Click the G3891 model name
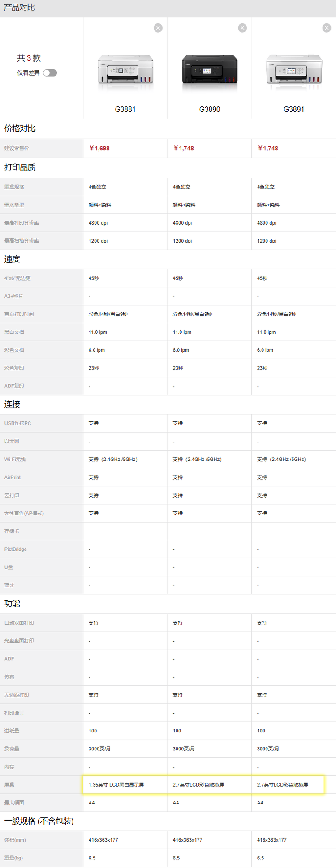This screenshot has width=336, height=868. click(x=294, y=109)
